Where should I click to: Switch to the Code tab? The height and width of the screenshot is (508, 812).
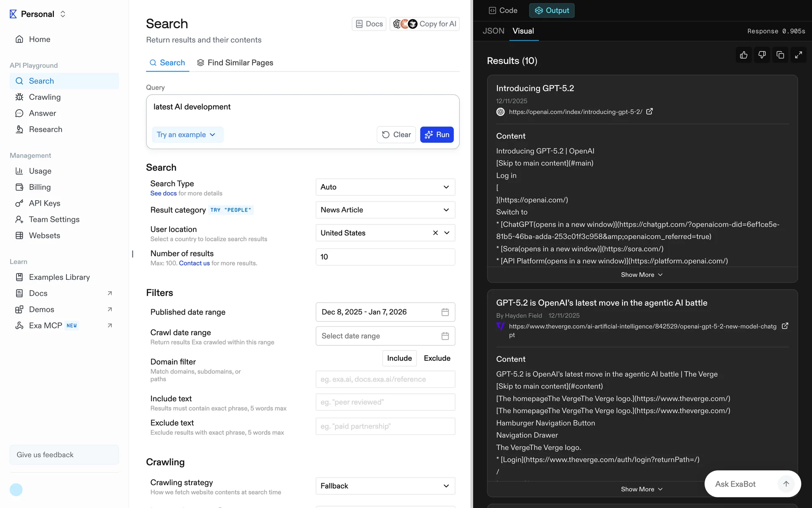503,10
